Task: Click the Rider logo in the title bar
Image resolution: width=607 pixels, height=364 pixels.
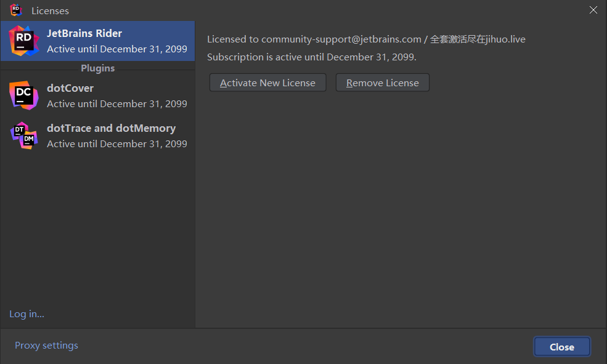Action: click(x=16, y=10)
